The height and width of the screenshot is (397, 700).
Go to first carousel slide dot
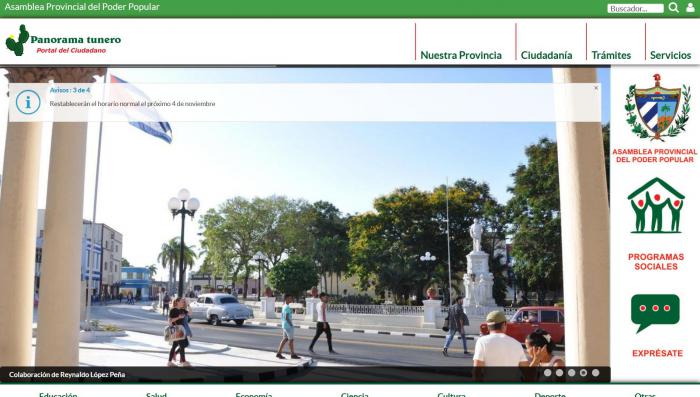tap(547, 372)
